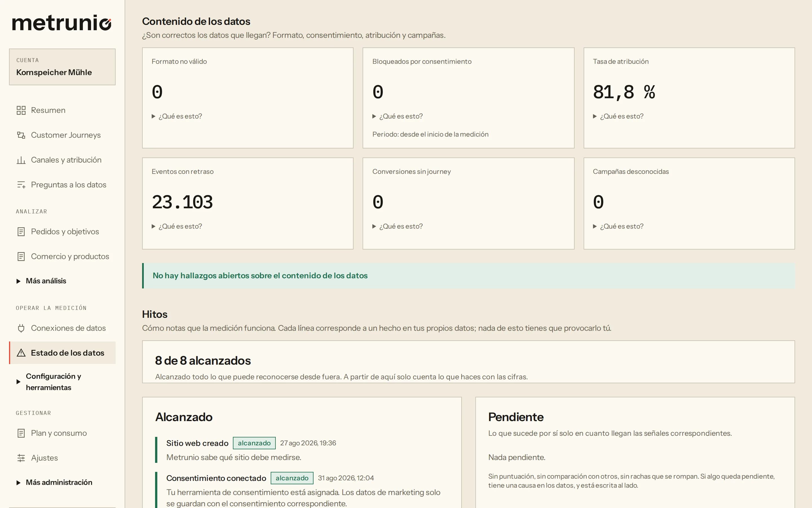The height and width of the screenshot is (508, 812).
Task: Open the Resumen page
Action: [62, 110]
